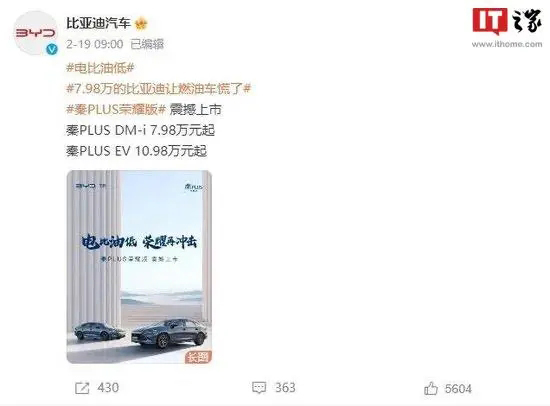The width and height of the screenshot is (550, 406).
Task: Click the like count 5604
Action: 458,389
